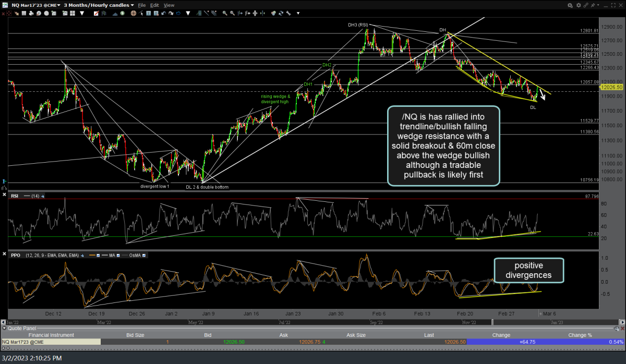Open the settings gear at top right
Viewport: 626px width, 364px height.
point(579,5)
